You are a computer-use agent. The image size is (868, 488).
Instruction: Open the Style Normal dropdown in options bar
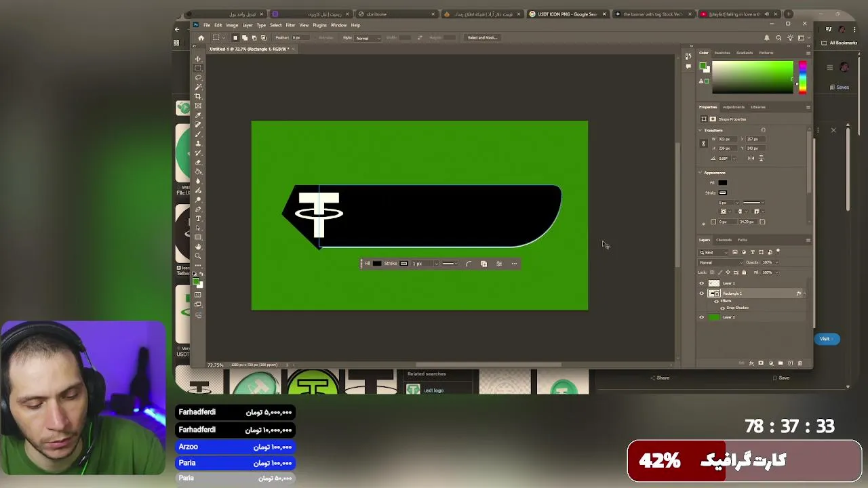point(368,38)
